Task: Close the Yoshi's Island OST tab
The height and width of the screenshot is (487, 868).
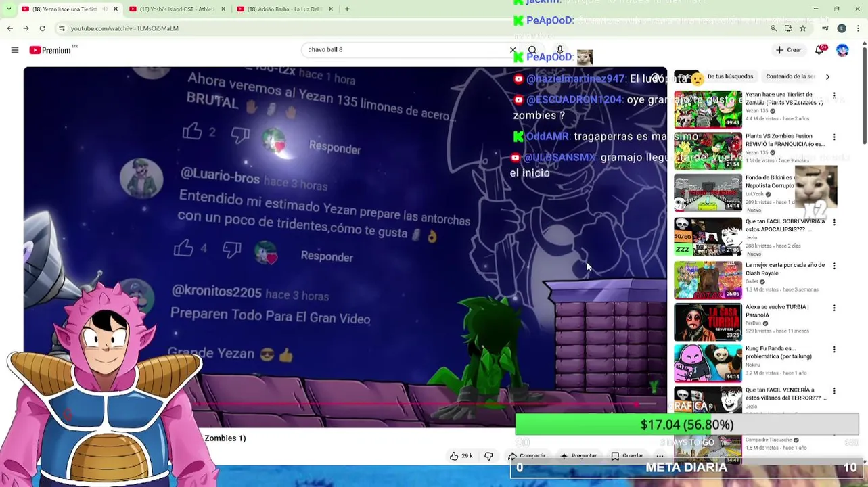Action: pyautogui.click(x=223, y=9)
